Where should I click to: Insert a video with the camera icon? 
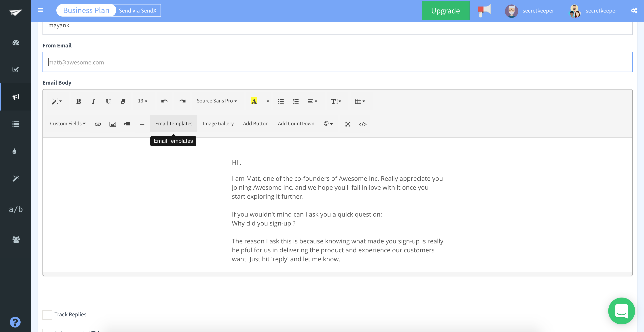(x=127, y=124)
